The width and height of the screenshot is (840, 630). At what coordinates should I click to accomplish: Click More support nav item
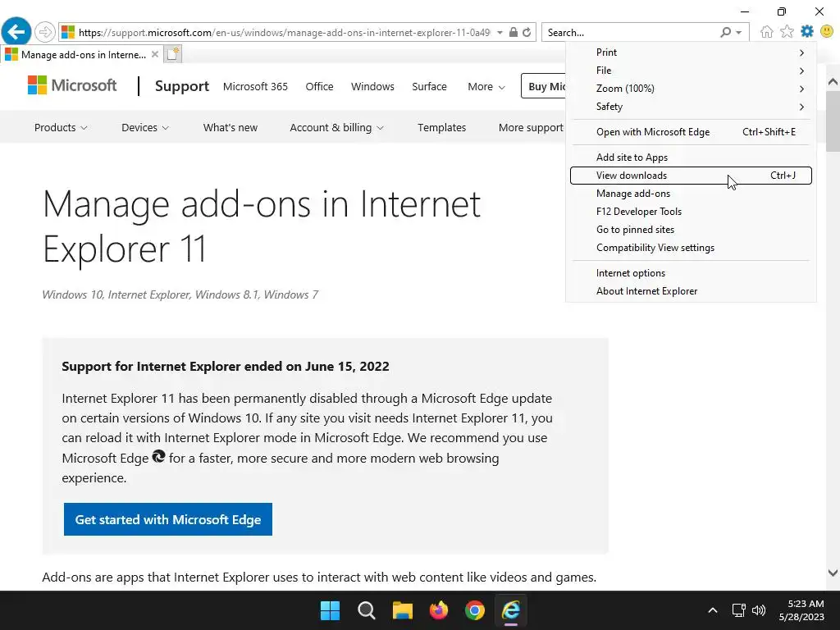(x=531, y=127)
